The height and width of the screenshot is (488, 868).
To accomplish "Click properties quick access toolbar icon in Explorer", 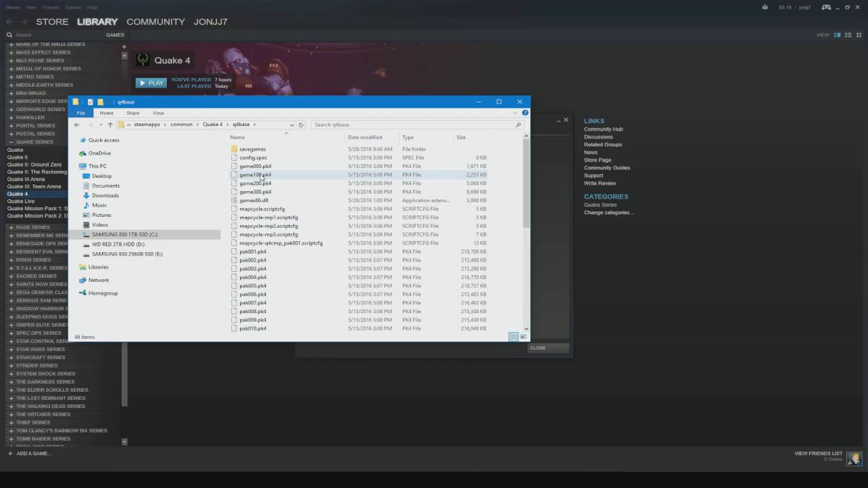I will (90, 102).
